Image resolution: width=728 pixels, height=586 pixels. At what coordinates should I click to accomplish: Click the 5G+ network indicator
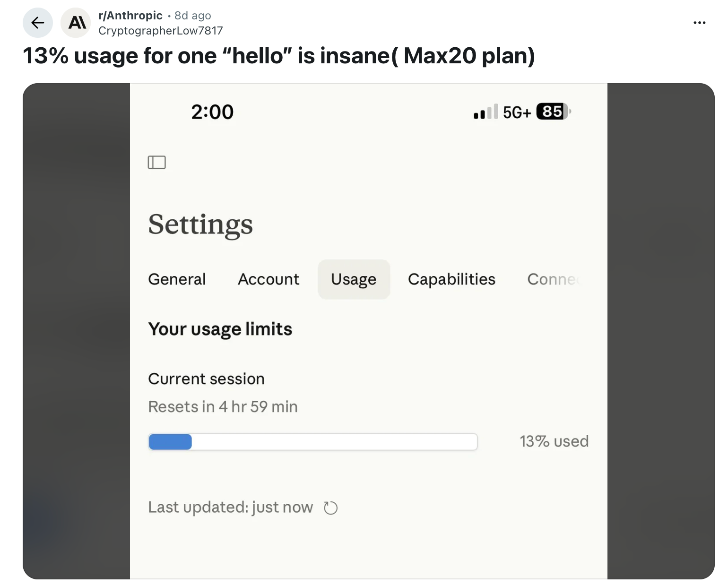coord(517,112)
